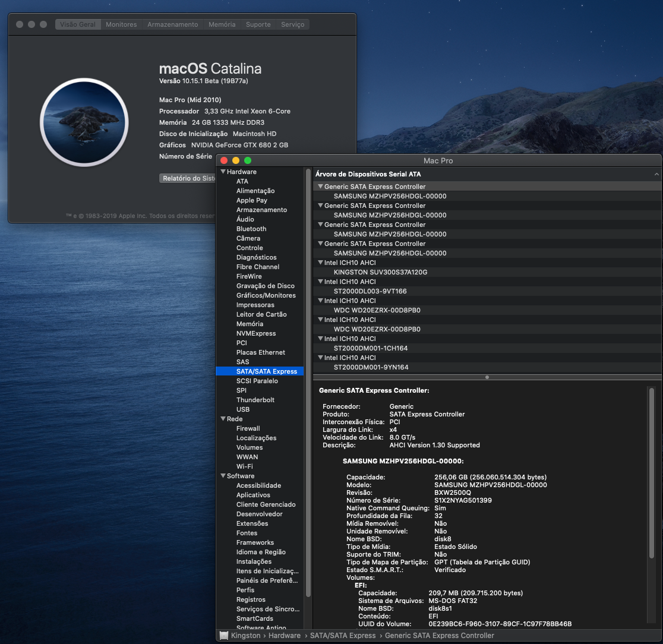Select NVMExpress in the sidebar
The image size is (663, 644).
coord(256,333)
